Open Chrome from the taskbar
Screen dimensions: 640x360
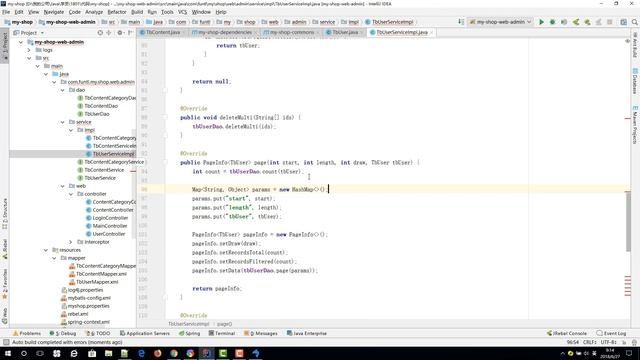(x=174, y=353)
